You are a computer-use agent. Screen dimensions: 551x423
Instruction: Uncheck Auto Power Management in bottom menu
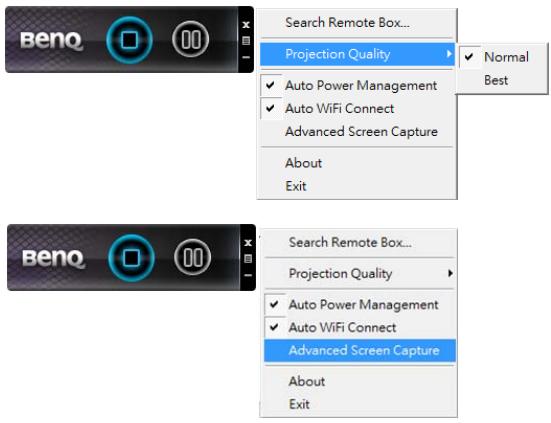click(x=359, y=305)
